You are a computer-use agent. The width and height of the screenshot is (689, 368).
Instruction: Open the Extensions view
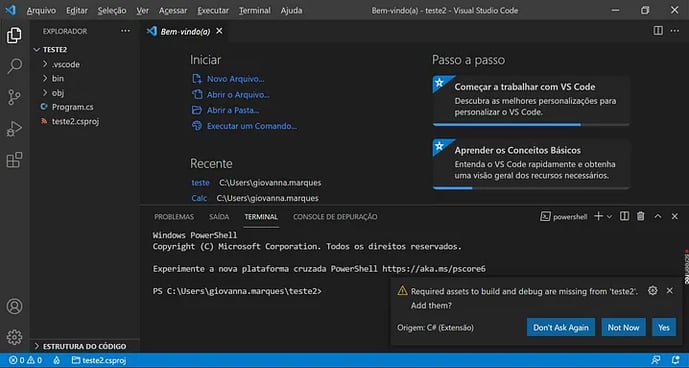[15, 160]
